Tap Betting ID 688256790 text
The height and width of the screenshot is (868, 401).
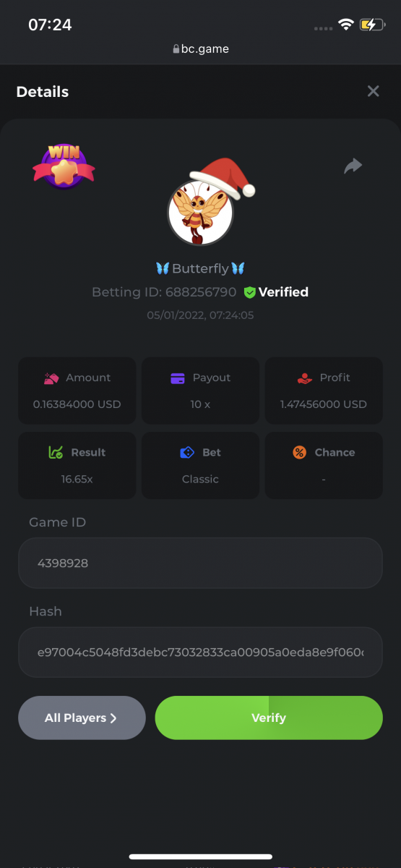pyautogui.click(x=164, y=292)
